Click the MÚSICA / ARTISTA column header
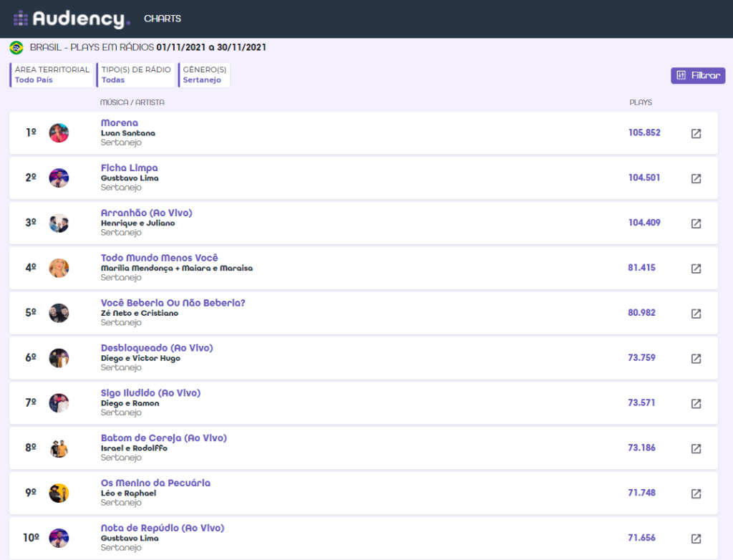 pyautogui.click(x=132, y=102)
